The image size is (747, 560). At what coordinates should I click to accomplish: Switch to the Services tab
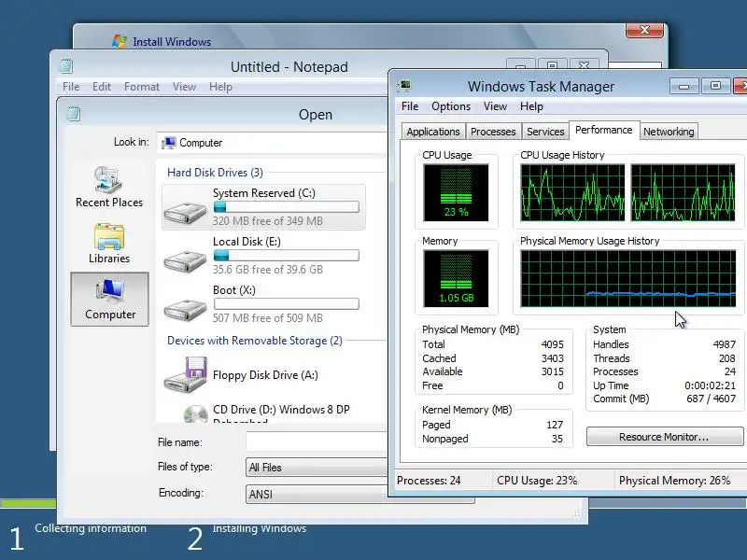pyautogui.click(x=545, y=132)
